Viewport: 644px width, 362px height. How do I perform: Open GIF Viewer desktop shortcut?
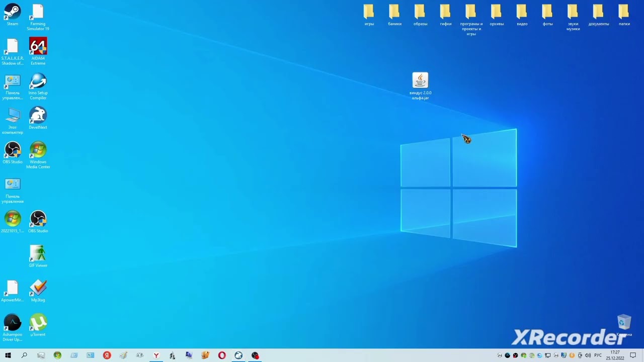(38, 256)
